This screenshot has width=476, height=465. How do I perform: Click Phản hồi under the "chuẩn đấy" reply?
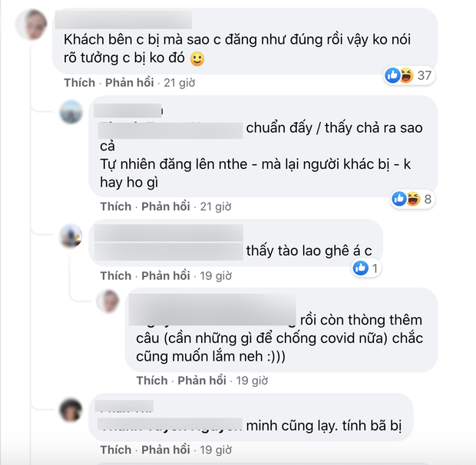(165, 206)
